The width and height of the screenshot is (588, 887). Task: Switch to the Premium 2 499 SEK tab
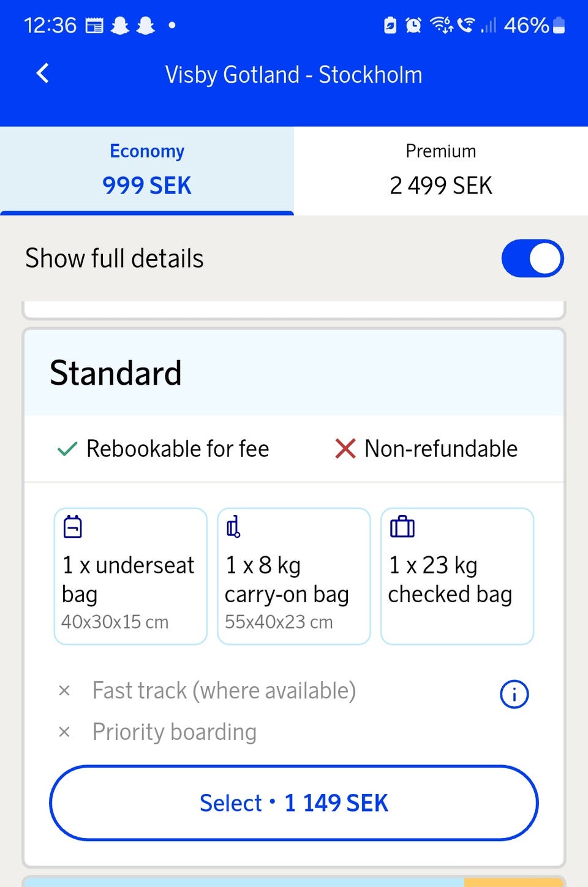441,170
